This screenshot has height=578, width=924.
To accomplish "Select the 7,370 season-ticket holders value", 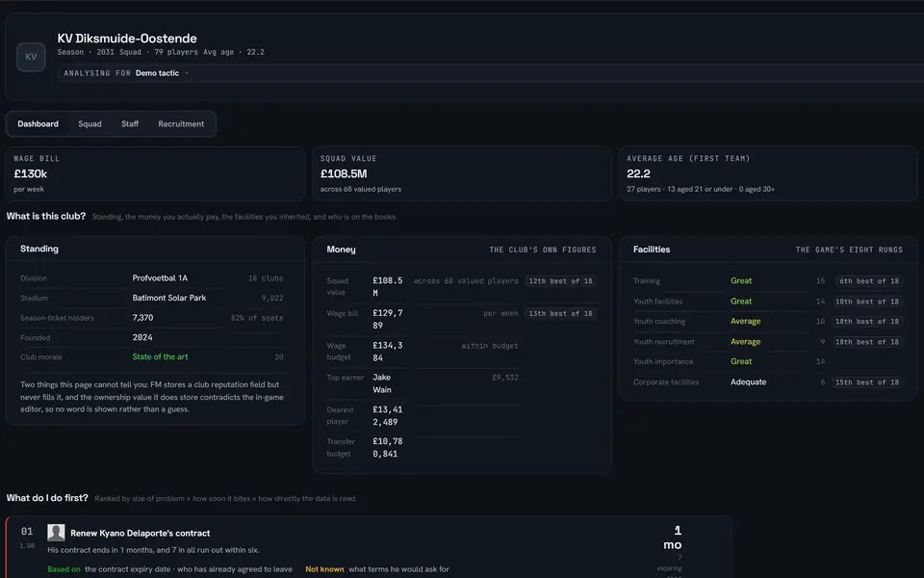I will [142, 317].
